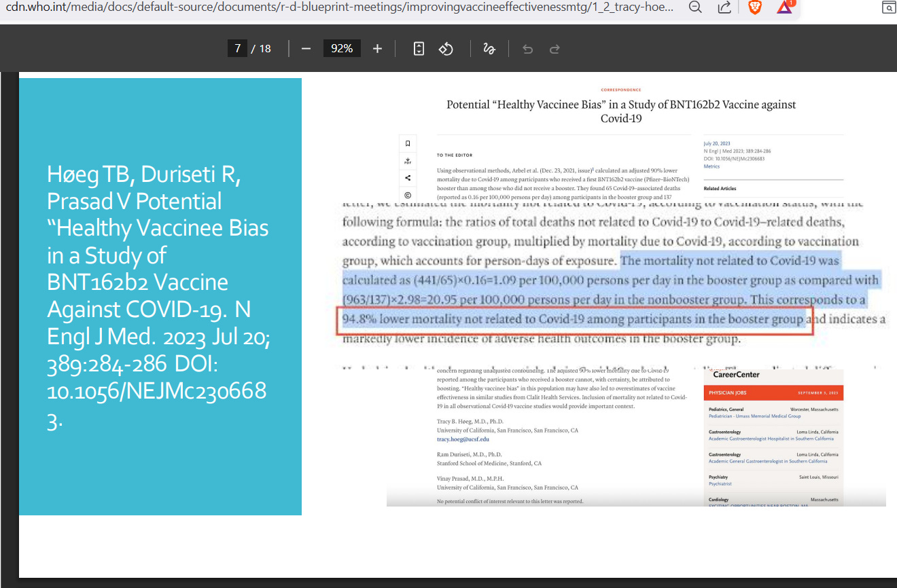The height and width of the screenshot is (588, 897).
Task: Click the Psychiatrist job link
Action: tap(720, 484)
